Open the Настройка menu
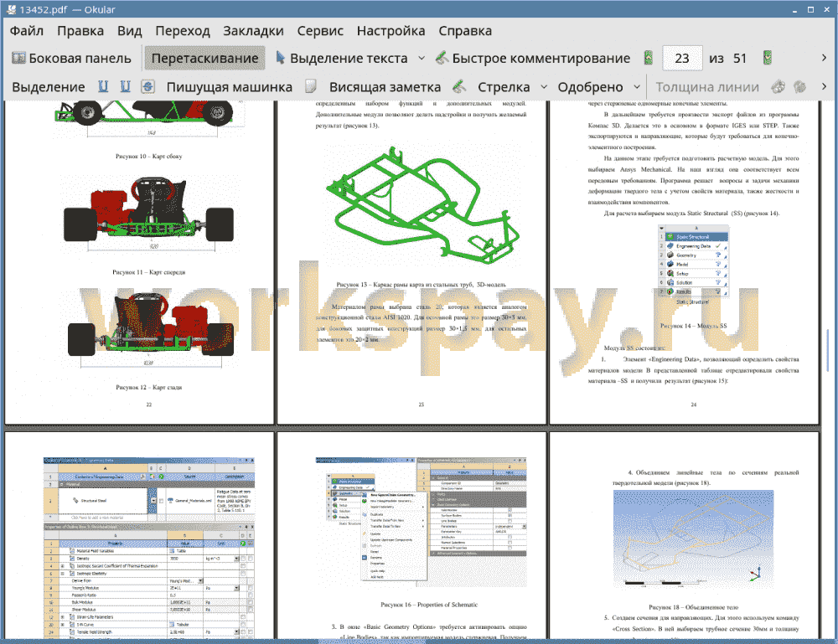The height and width of the screenshot is (644, 838). 391,31
